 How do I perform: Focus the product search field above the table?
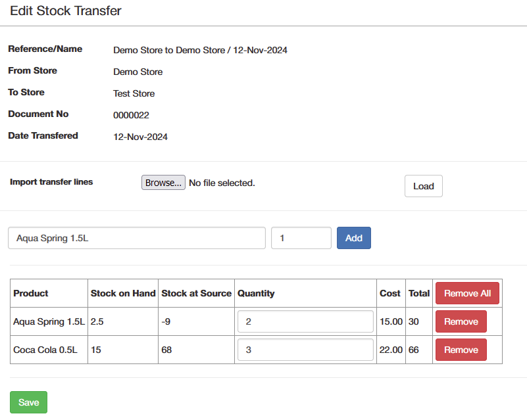pos(137,238)
